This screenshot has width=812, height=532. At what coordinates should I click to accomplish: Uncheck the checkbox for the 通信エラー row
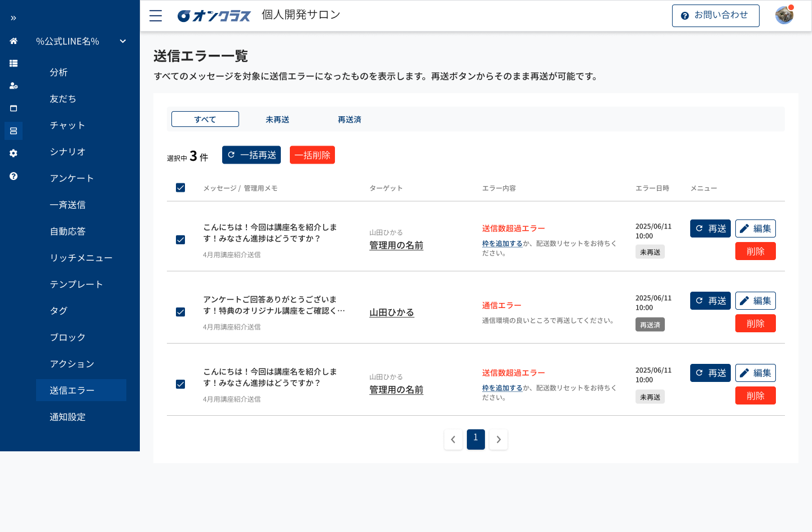180,311
